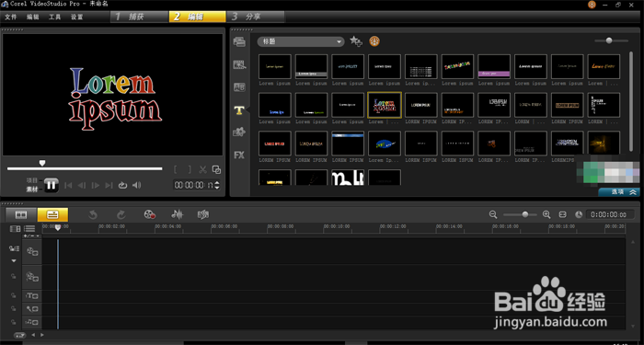Viewport: 644px width, 345px height.
Task: Show all visible tracks
Action: pos(16,229)
